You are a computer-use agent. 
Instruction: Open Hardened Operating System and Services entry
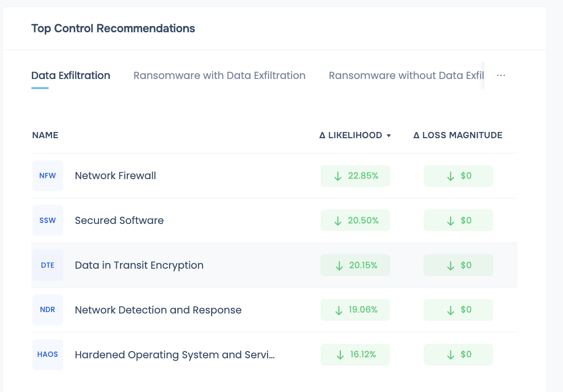174,355
